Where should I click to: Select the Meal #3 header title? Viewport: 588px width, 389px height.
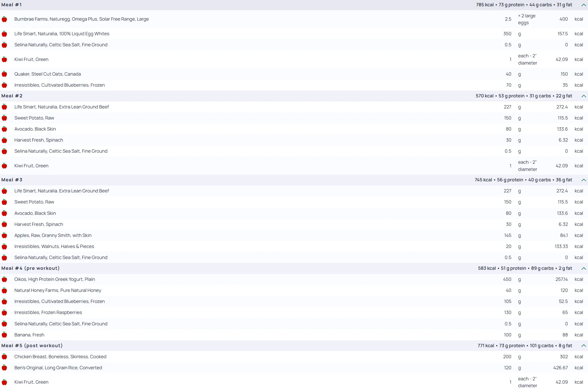click(12, 180)
